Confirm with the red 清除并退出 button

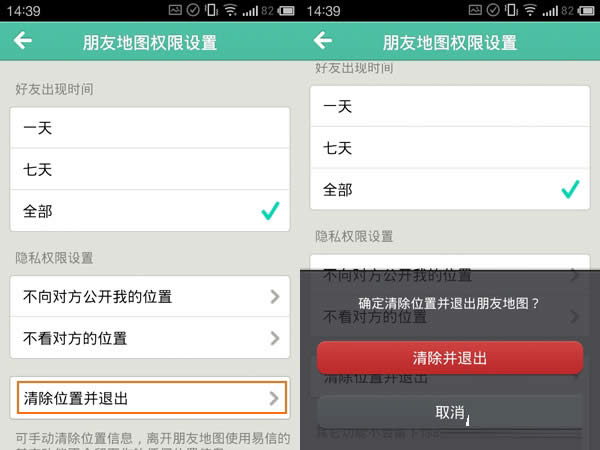(x=450, y=358)
